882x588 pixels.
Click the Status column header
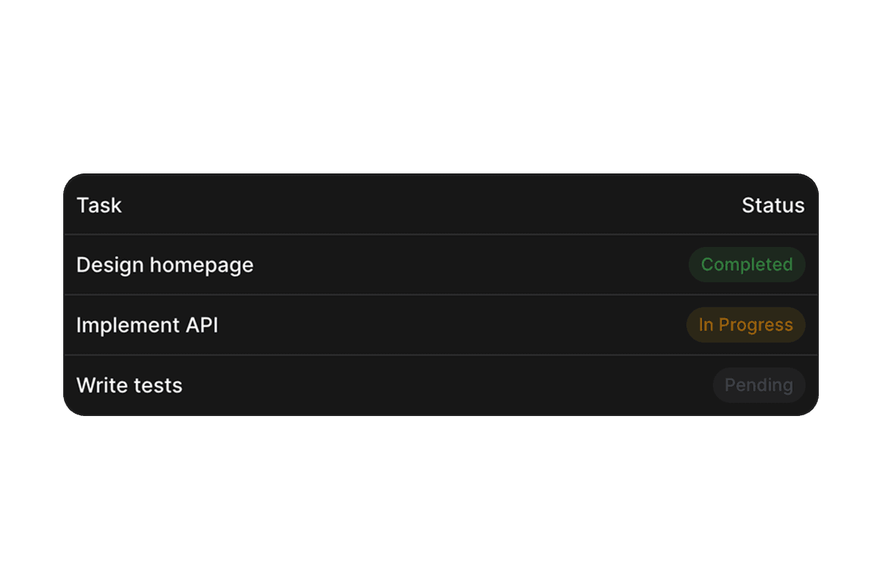tap(772, 205)
